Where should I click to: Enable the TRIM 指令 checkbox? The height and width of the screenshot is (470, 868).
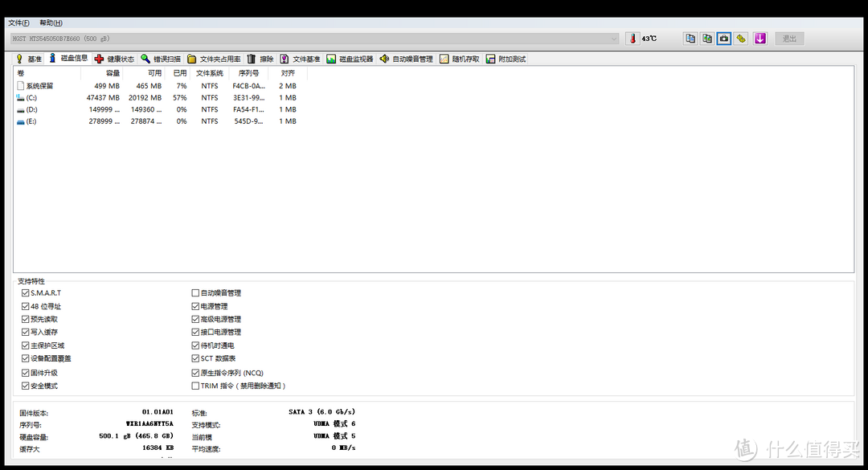[195, 386]
